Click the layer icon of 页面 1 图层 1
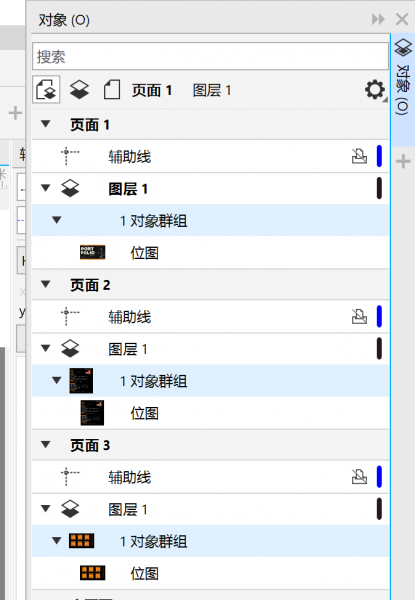This screenshot has height=600, width=415. 70,188
